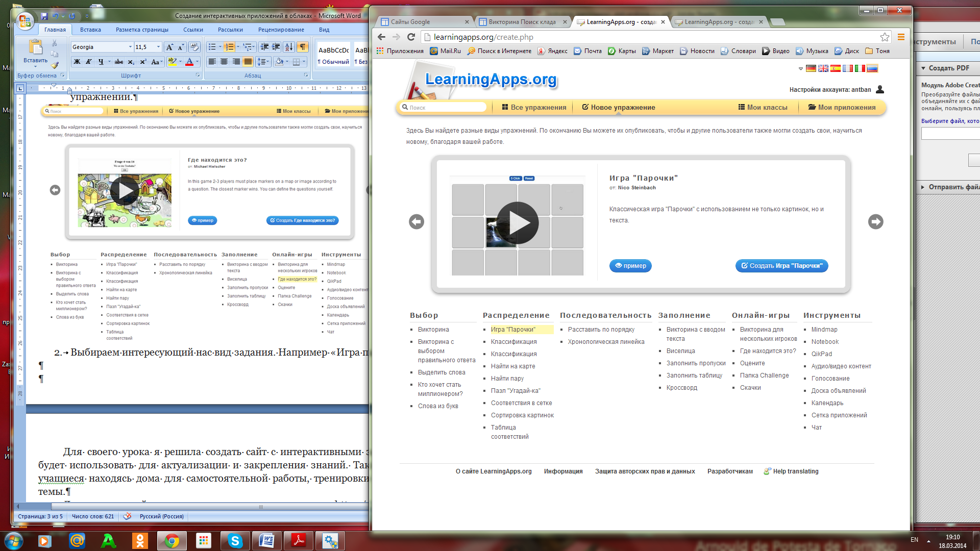Apply the red font color in Word
Screen dimensions: 980x551
[189, 62]
